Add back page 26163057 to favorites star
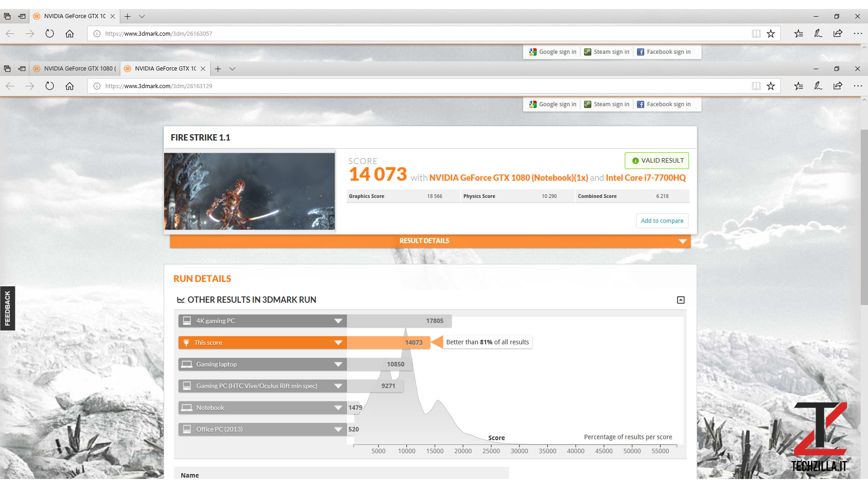The width and height of the screenshot is (868, 488). 771,33
